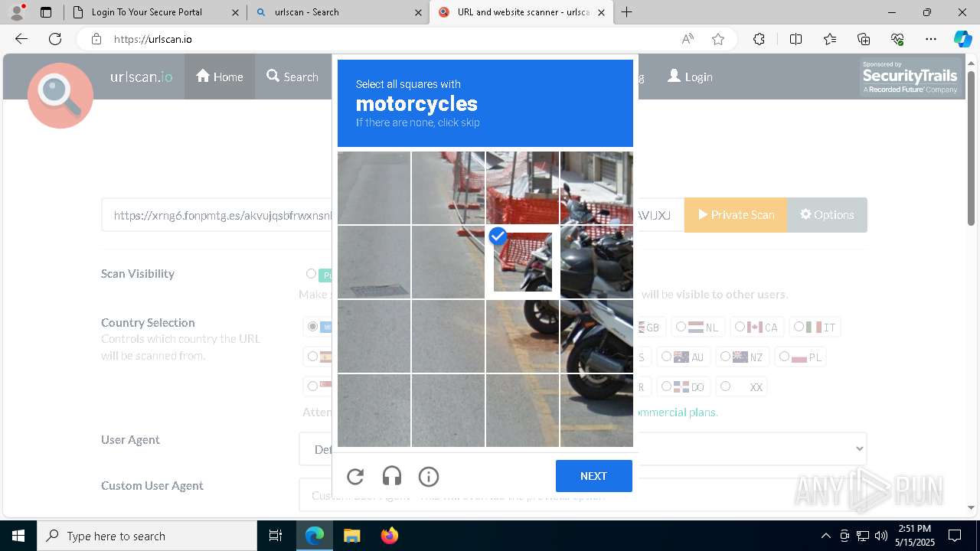Open volume control in system tray
This screenshot has height=551, width=980.
point(881,536)
